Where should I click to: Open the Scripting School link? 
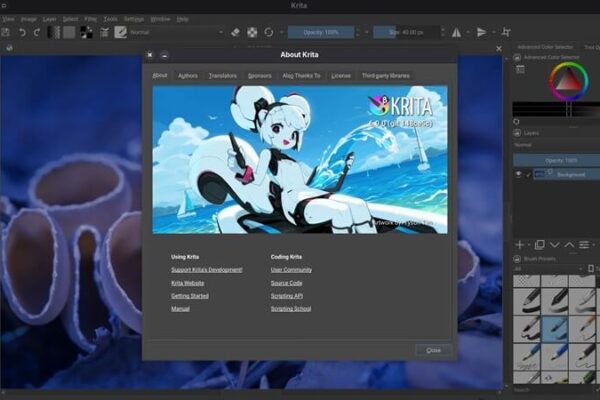pyautogui.click(x=291, y=309)
